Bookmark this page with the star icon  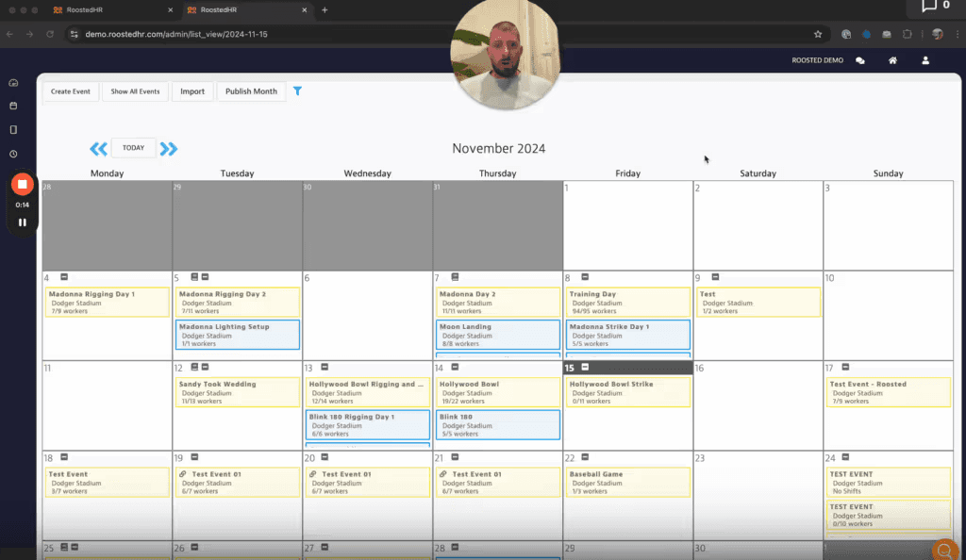pyautogui.click(x=818, y=35)
